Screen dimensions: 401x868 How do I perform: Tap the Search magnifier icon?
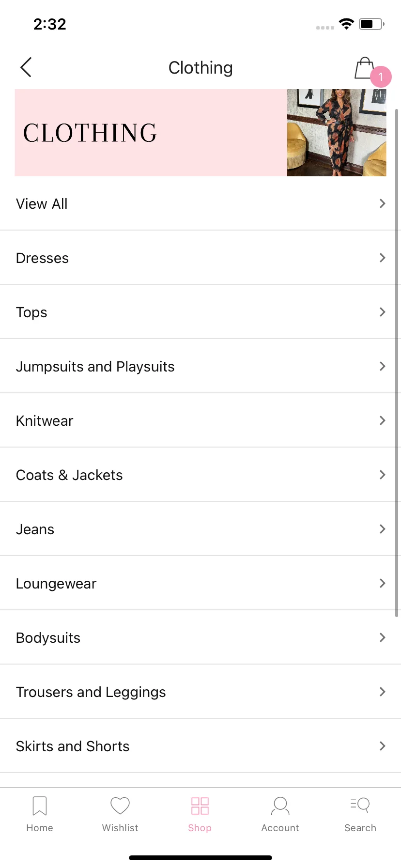[x=360, y=806]
